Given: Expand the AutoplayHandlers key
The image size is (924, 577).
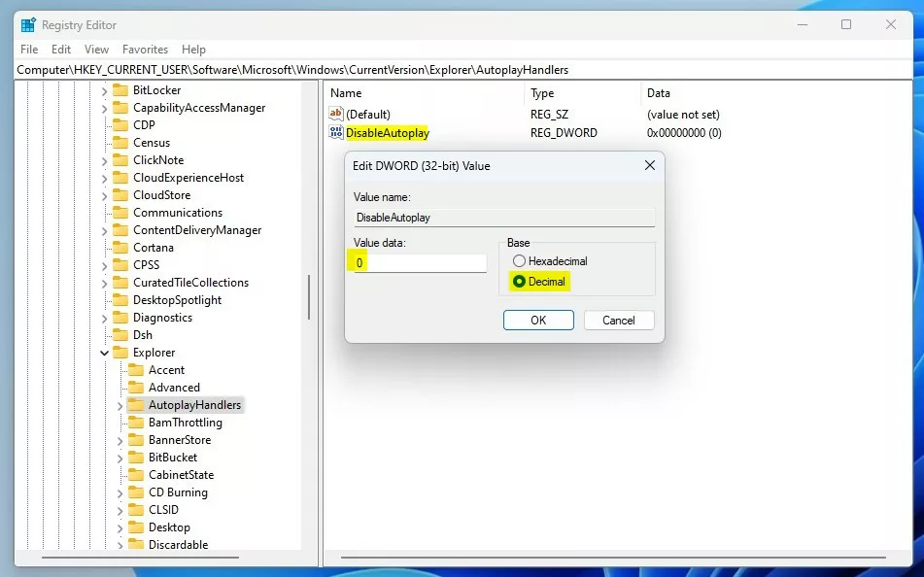Looking at the screenshot, I should 120,405.
